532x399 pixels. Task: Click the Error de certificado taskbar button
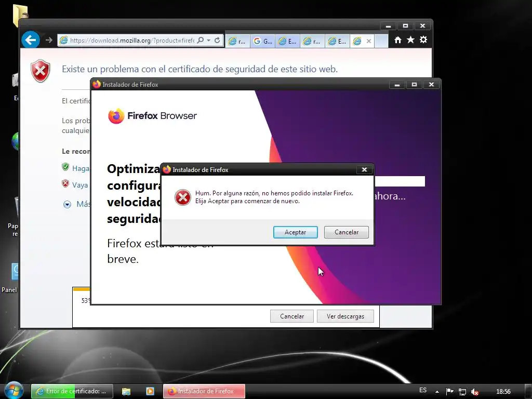click(x=72, y=391)
